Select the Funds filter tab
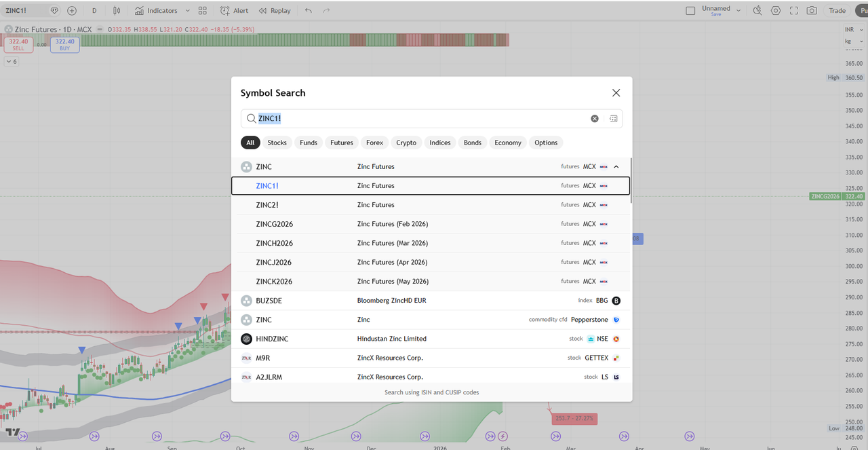868x450 pixels. pos(309,143)
